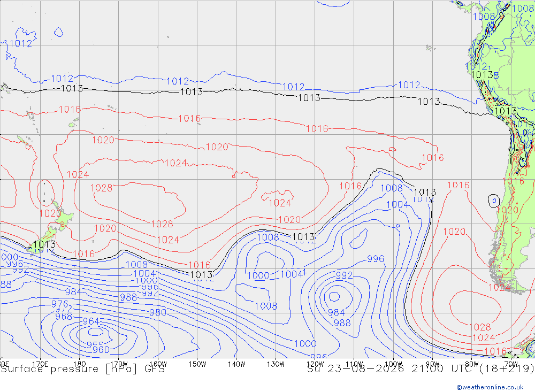This screenshot has height=392, width=535.
Task: Open the ©weatheronline.co.uk credit link
Action: (490, 387)
